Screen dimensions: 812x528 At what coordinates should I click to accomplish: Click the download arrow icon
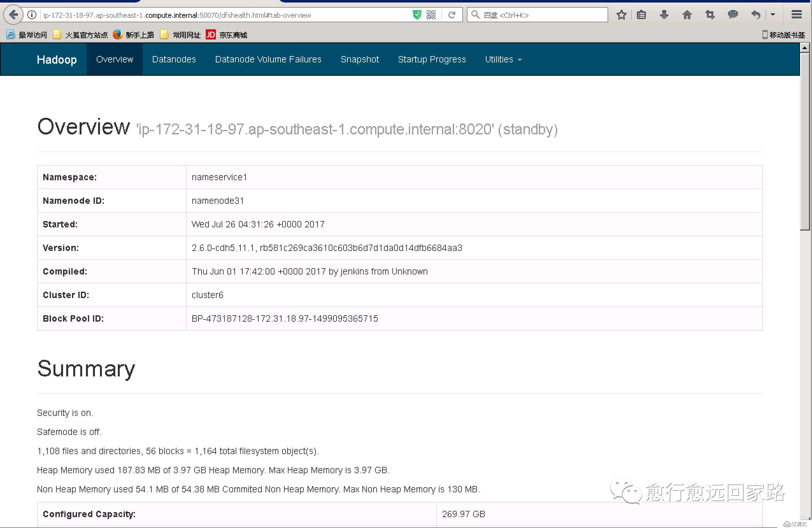pos(664,15)
